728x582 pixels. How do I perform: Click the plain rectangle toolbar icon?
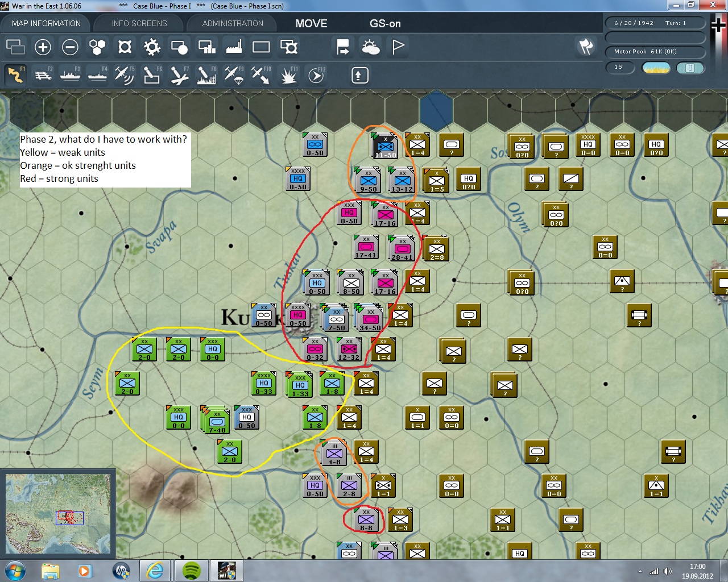click(261, 47)
